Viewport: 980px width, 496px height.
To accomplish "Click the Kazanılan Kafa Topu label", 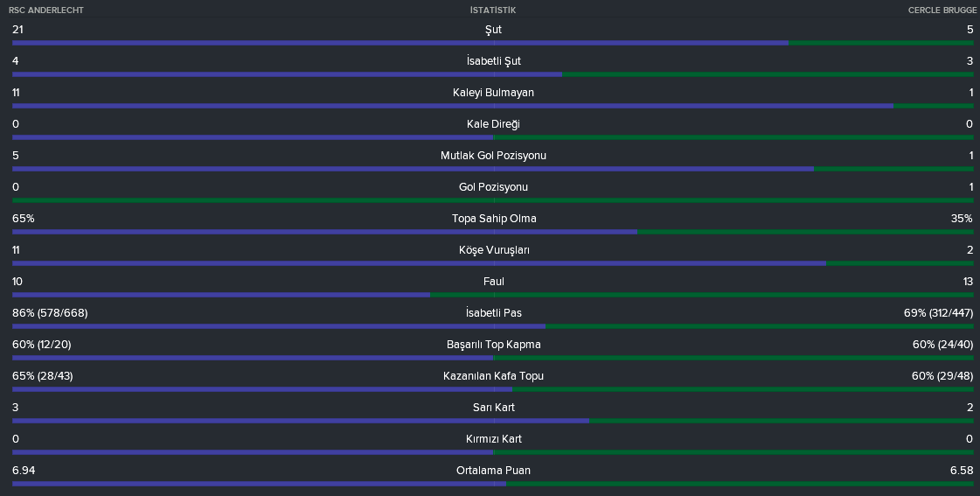I will (493, 376).
